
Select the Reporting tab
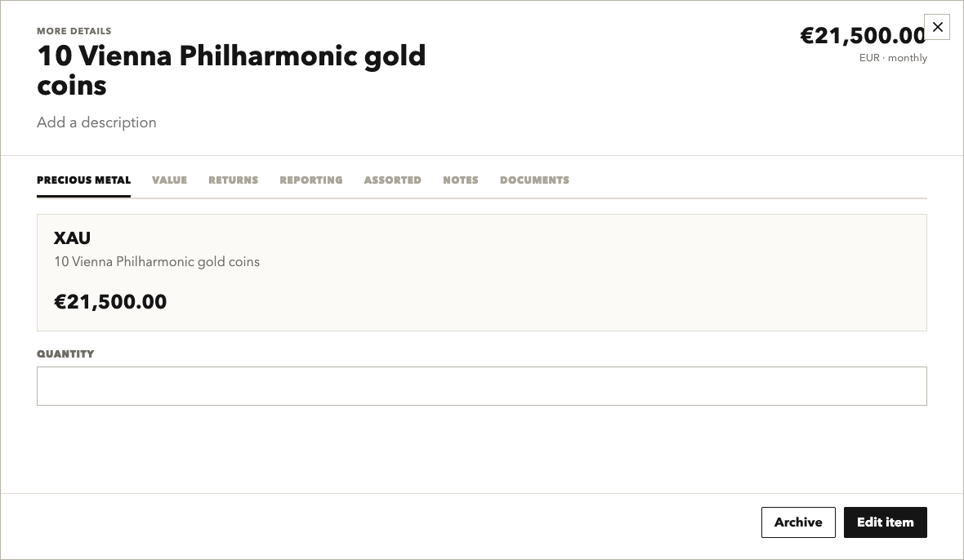click(311, 180)
